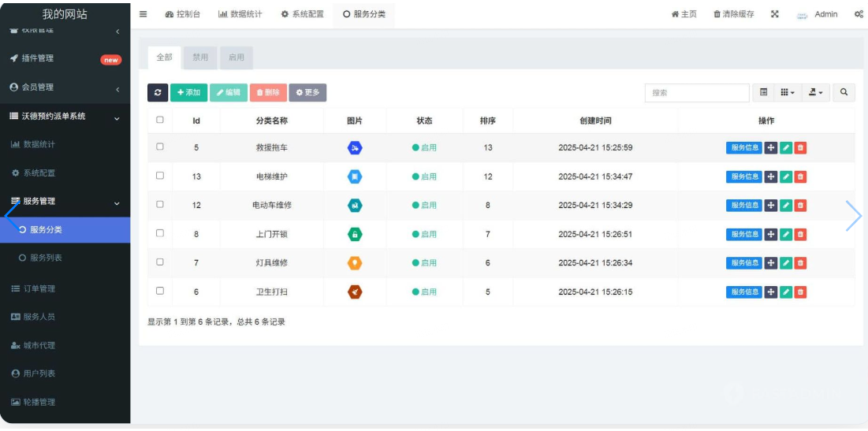Tick the checkbox for 救援拖车 row
Viewport: 868px width, 431px height.
(x=160, y=147)
